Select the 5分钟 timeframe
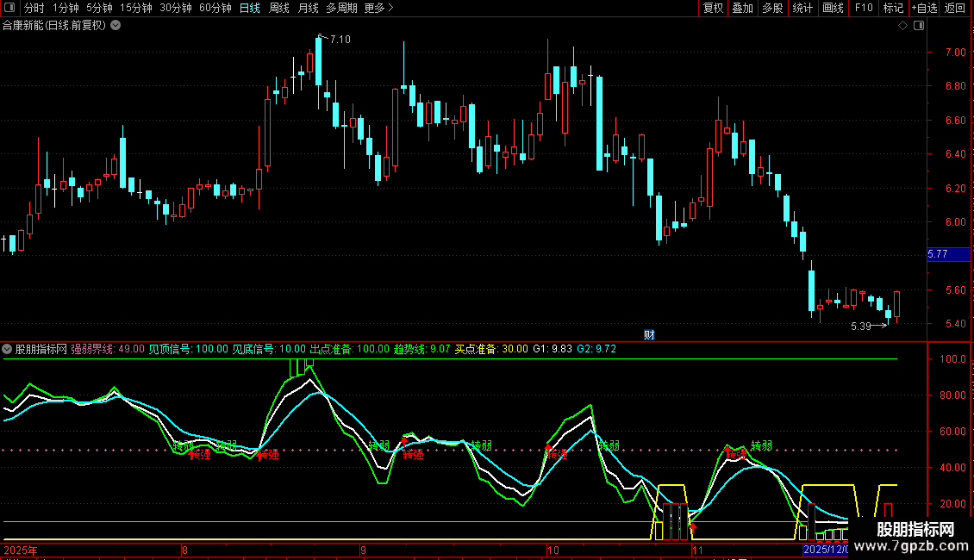 99,8
